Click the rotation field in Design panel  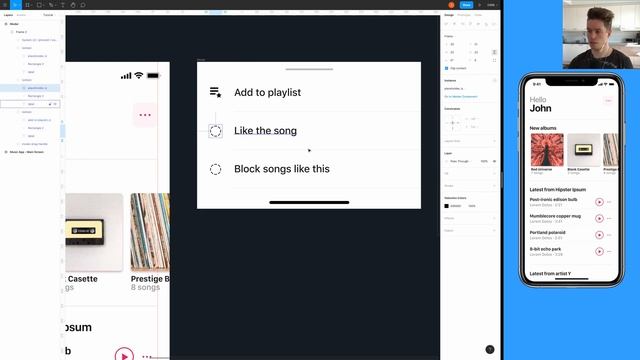[455, 60]
